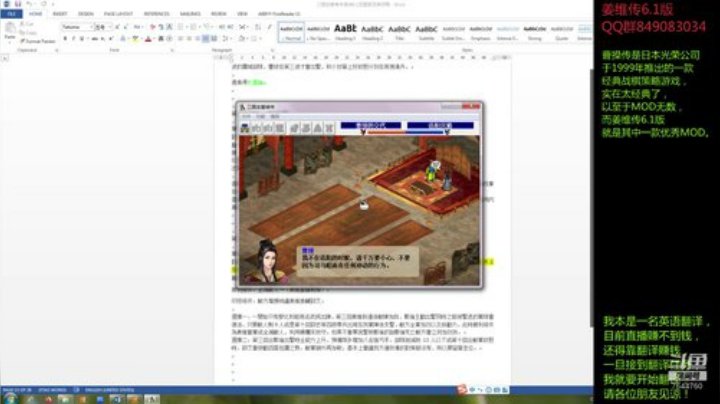The image size is (720, 404).
Task: Click the Copy command
Action: coord(28,33)
